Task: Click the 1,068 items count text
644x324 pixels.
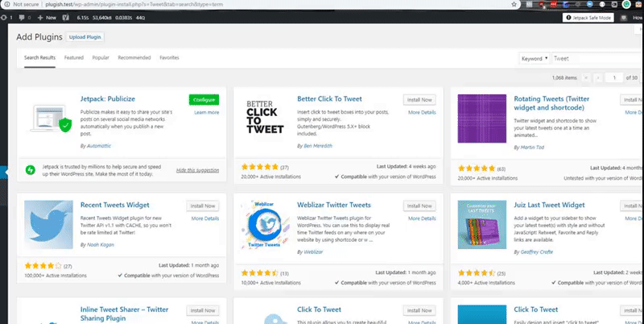Action: (x=564, y=77)
